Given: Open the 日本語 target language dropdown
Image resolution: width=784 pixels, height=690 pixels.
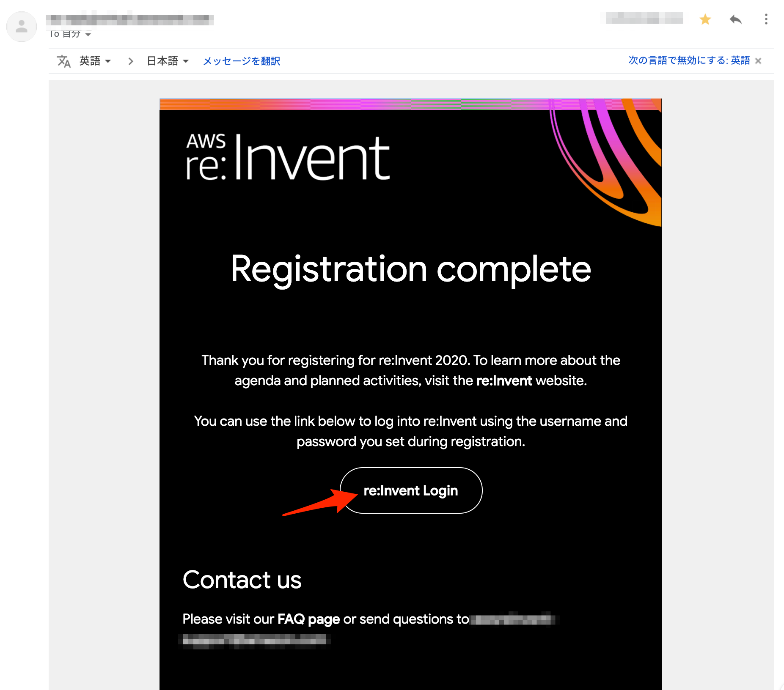Looking at the screenshot, I should coord(166,61).
